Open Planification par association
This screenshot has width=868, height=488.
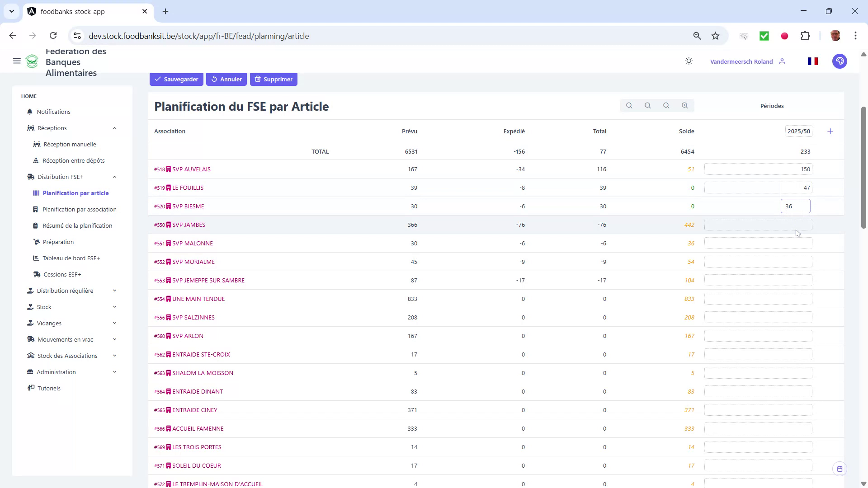(80, 209)
